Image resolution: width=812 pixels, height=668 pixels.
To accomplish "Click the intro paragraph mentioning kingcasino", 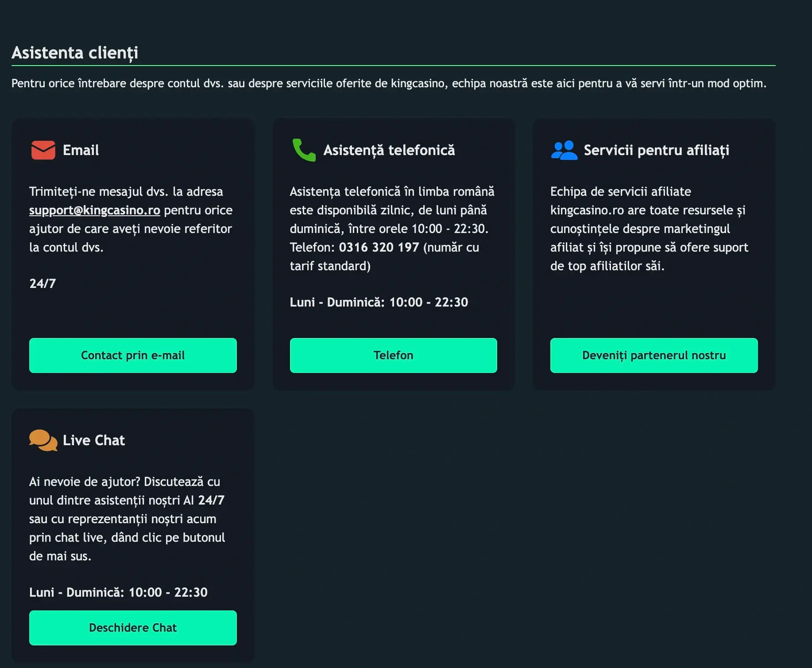I will pyautogui.click(x=389, y=83).
